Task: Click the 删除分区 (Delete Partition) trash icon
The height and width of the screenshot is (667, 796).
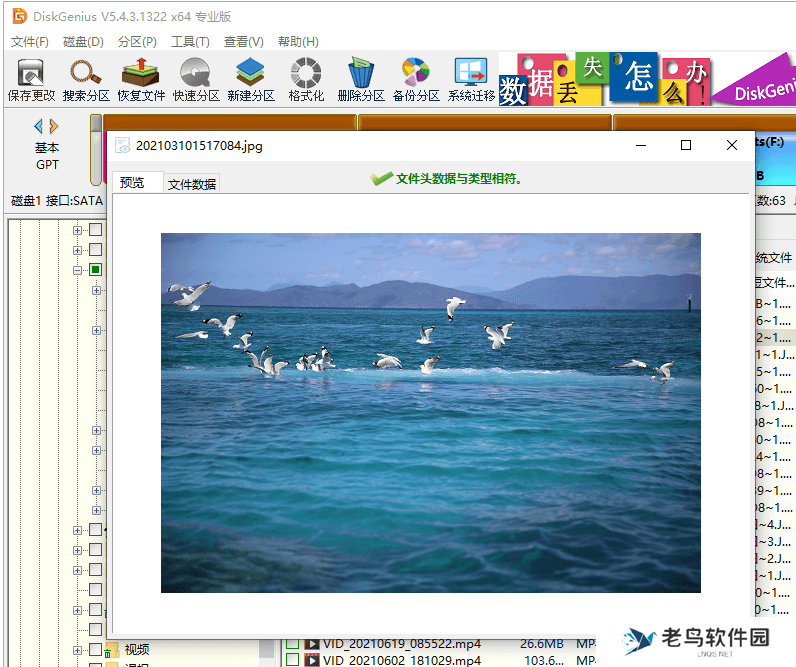Action: click(x=361, y=79)
